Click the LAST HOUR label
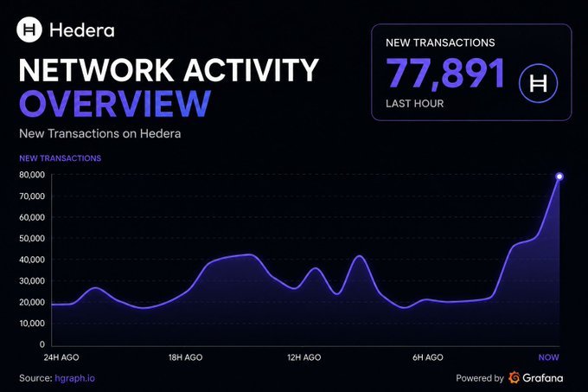The height and width of the screenshot is (392, 588). click(415, 104)
